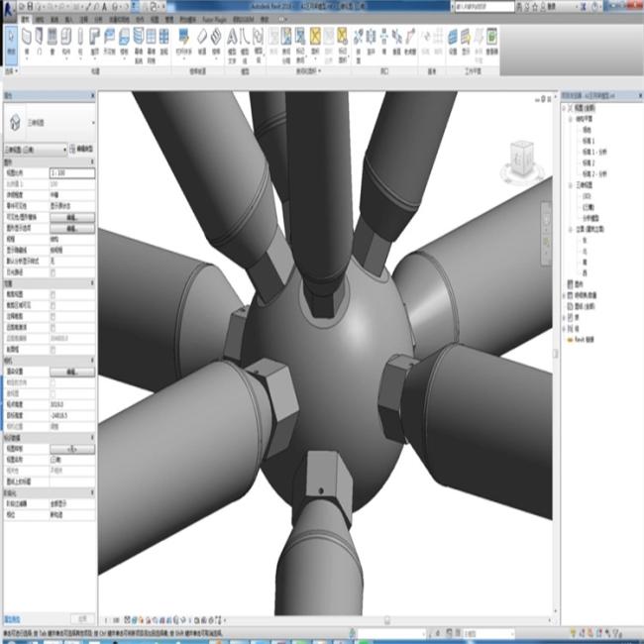Click the ViewCube in the 3D view
The width and height of the screenshot is (644, 644).
click(x=519, y=159)
